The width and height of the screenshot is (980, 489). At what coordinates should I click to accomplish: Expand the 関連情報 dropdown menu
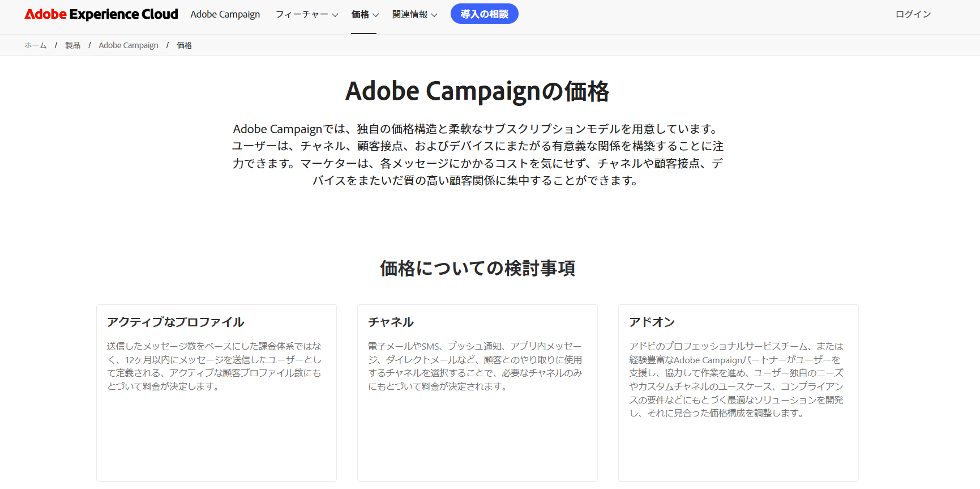[414, 14]
